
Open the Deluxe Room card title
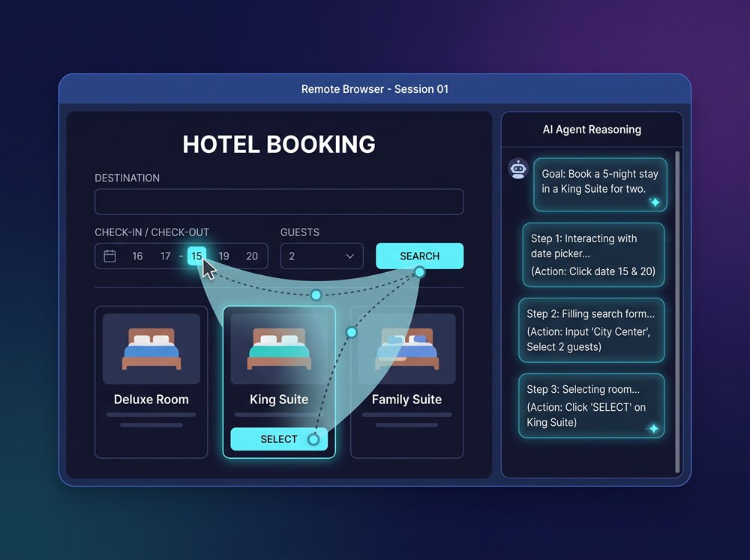pyautogui.click(x=151, y=400)
